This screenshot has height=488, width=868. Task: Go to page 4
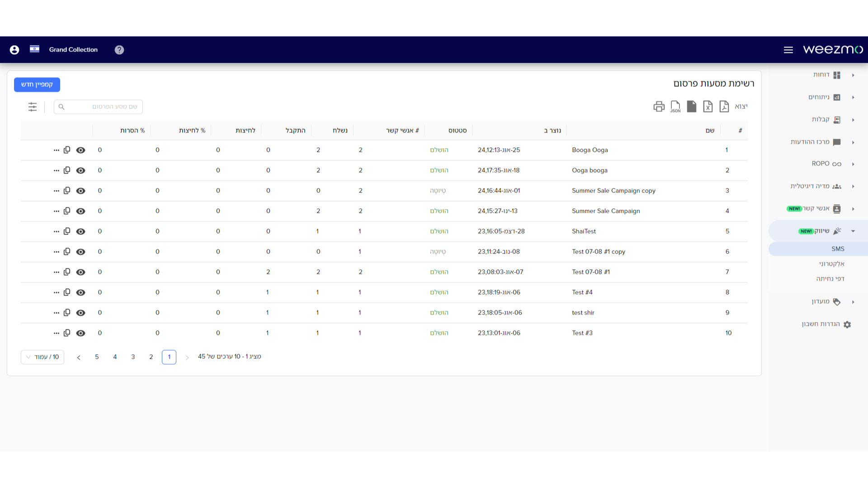pos(115,357)
